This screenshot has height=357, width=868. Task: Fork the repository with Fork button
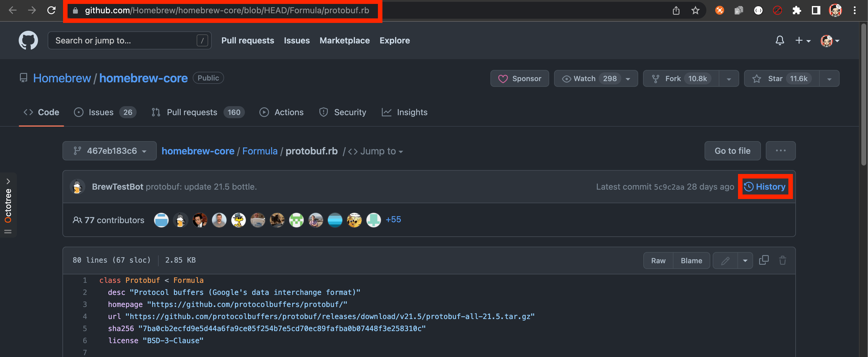[680, 78]
